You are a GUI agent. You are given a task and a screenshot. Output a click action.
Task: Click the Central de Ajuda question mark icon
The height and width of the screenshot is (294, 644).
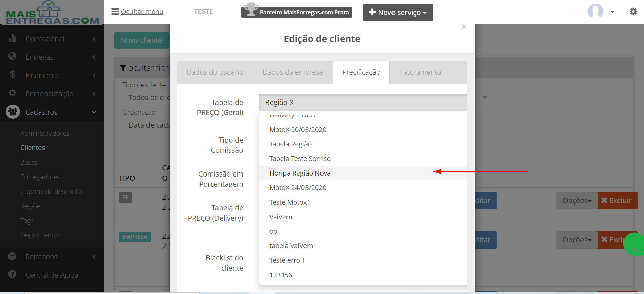click(x=13, y=274)
